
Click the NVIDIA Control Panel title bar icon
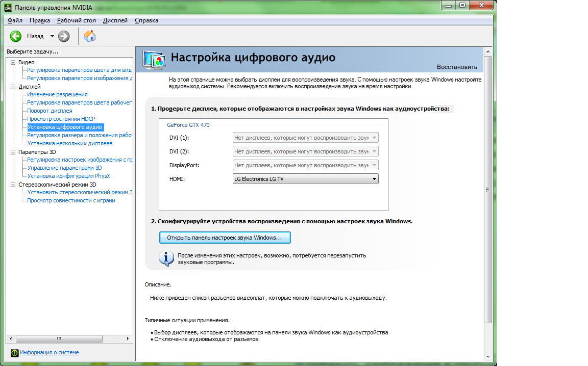[8, 8]
